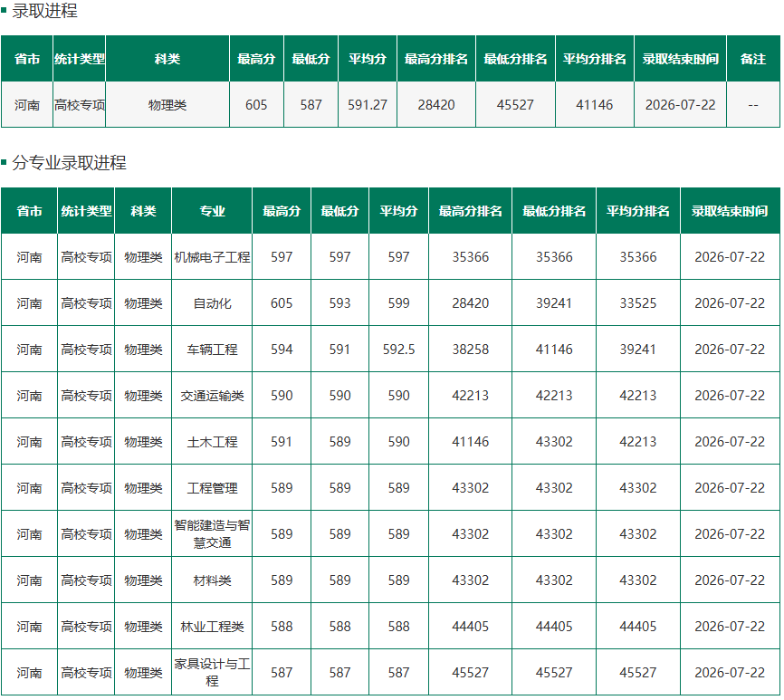This screenshot has width=784, height=700.
Task: Click the 39241 lowest rank in 自动化 row
Action: 553,303
